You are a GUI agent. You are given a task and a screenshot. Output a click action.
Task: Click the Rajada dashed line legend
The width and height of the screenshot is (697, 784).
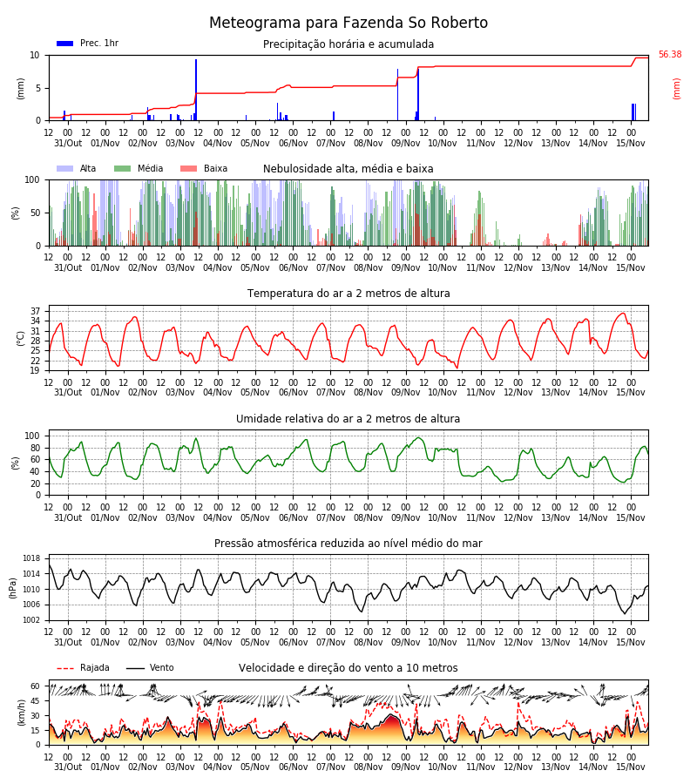coord(65,668)
